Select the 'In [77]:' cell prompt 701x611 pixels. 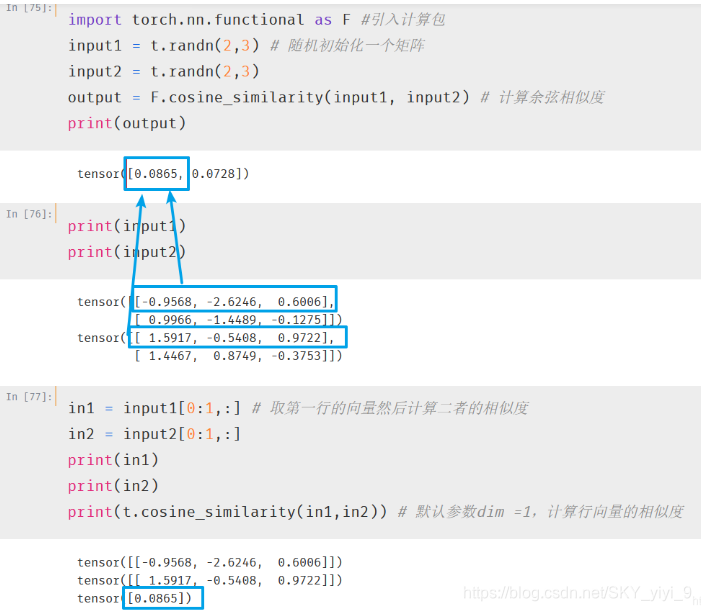point(29,397)
